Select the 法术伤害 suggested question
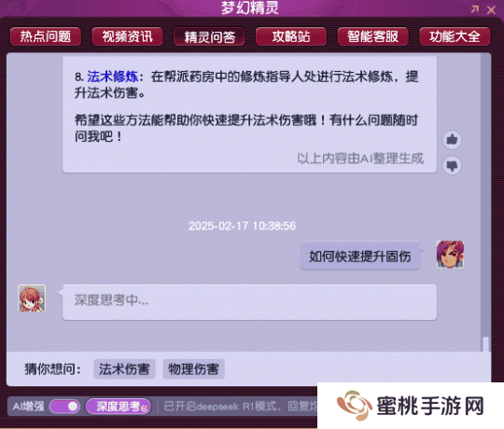504x429 pixels. click(124, 369)
